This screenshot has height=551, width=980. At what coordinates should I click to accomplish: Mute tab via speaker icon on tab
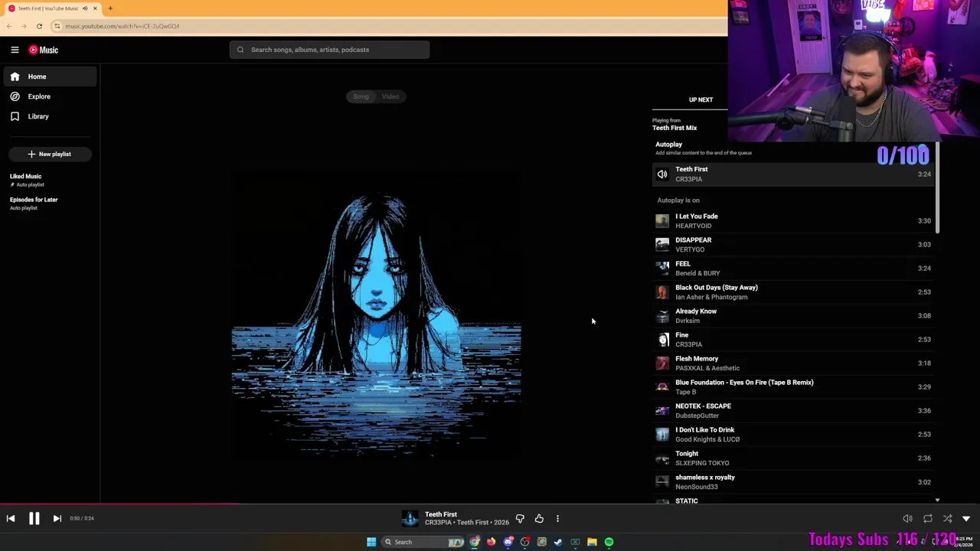[85, 8]
